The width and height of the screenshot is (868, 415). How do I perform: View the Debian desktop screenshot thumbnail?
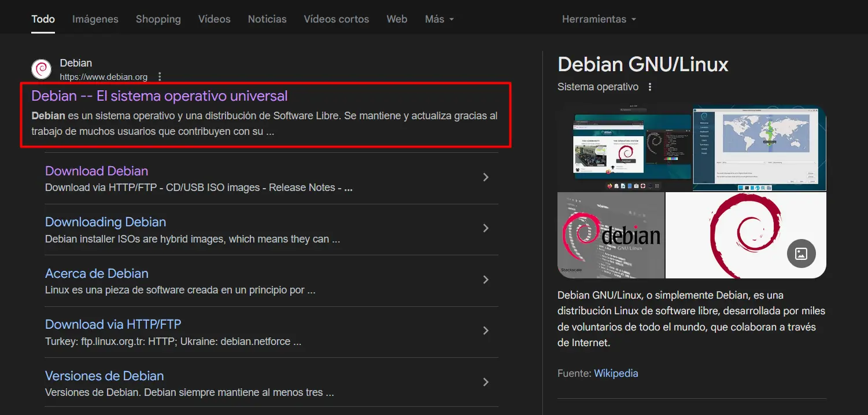click(x=624, y=148)
